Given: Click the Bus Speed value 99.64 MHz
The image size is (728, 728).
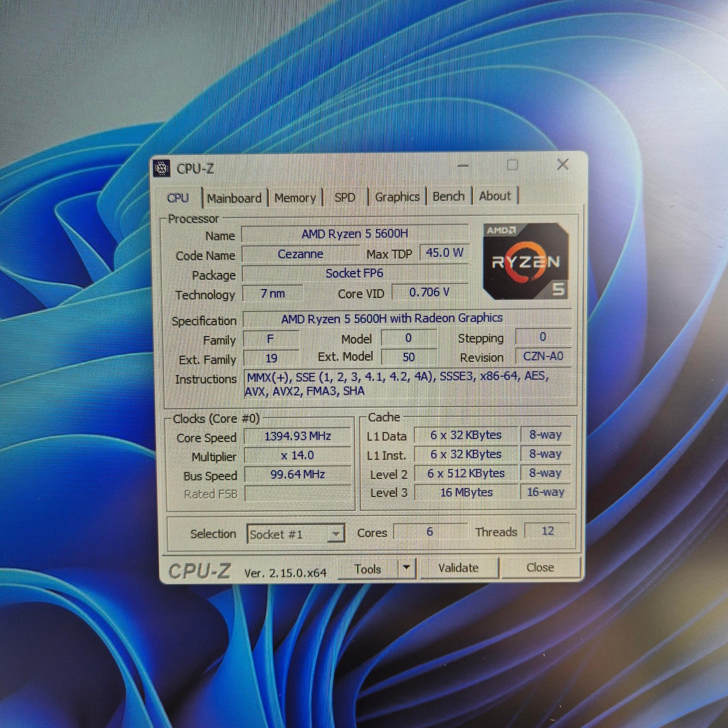Looking at the screenshot, I should [x=298, y=475].
